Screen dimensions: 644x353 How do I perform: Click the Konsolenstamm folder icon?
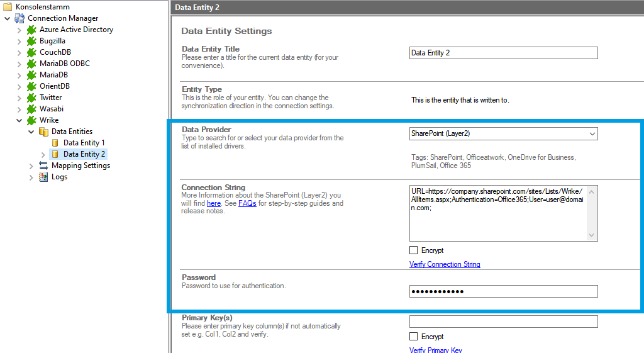pos(8,7)
